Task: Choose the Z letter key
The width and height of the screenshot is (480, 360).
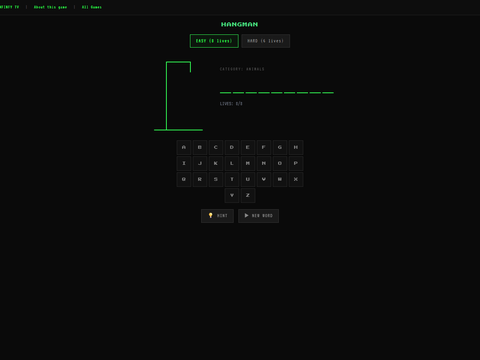Action: tap(248, 195)
